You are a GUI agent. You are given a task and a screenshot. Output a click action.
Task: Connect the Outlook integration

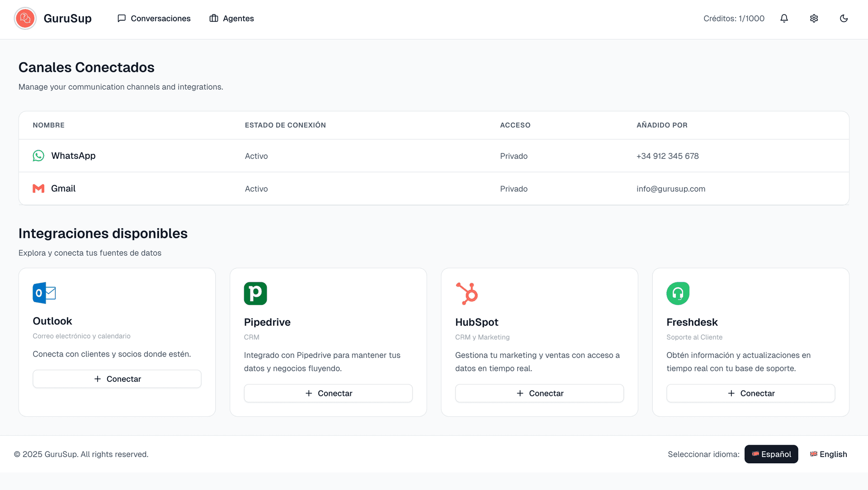pyautogui.click(x=117, y=379)
